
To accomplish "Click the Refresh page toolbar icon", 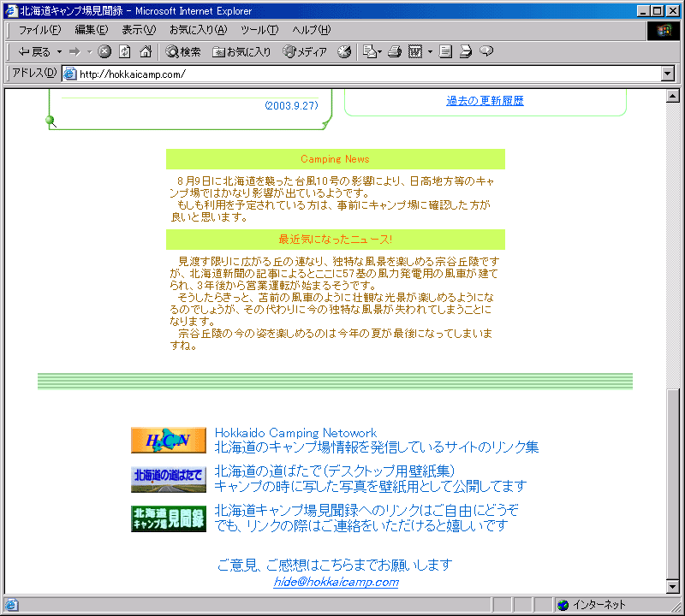I will coord(125,51).
